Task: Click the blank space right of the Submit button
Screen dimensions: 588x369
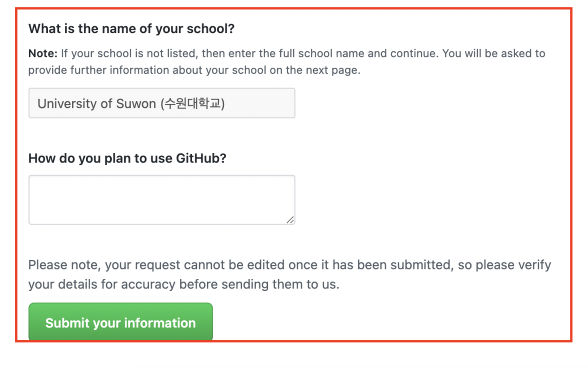Action: (x=371, y=322)
